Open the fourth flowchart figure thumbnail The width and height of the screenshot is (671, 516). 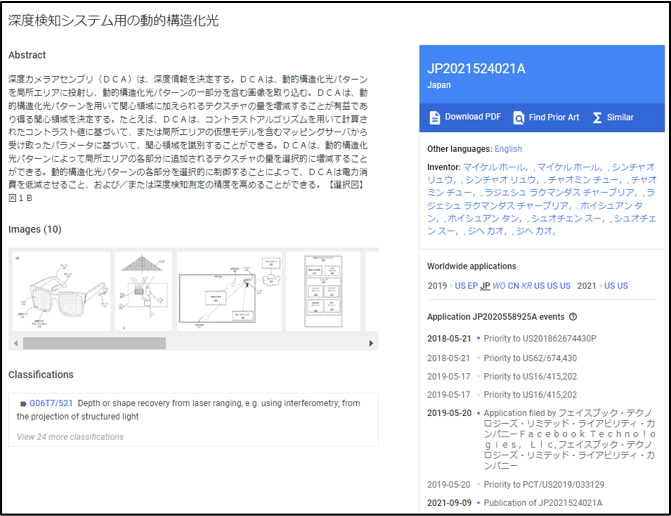click(323, 291)
